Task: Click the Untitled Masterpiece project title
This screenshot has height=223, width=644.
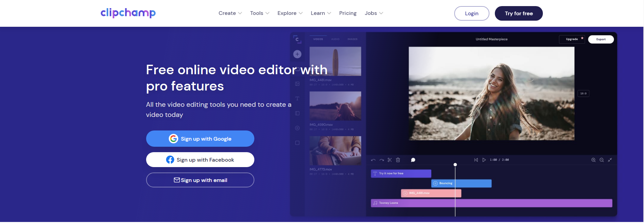Action: point(491,39)
